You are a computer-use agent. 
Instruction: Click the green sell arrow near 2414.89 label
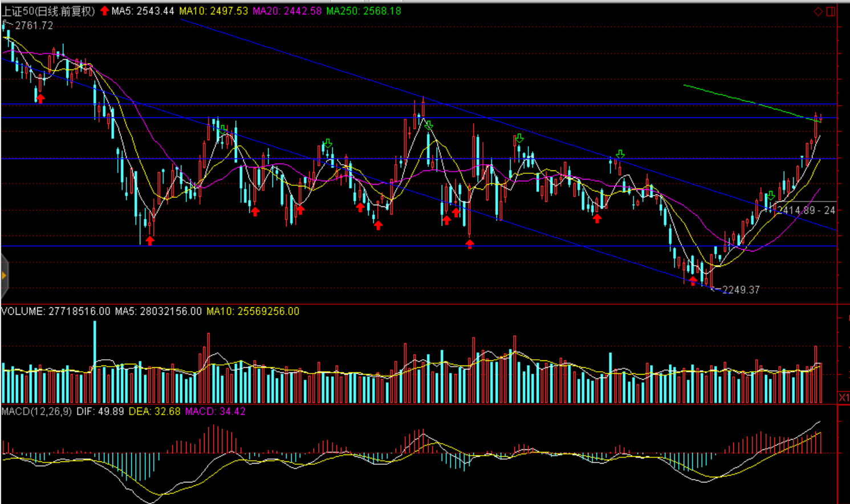pyautogui.click(x=771, y=196)
